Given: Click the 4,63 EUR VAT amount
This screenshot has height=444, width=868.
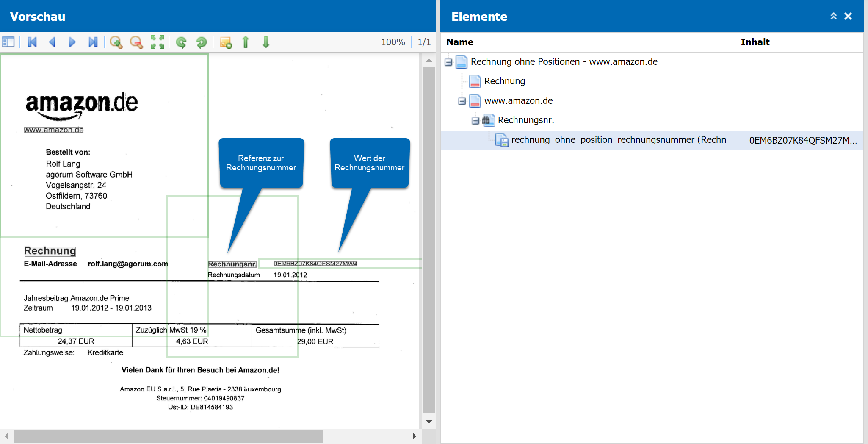Looking at the screenshot, I should 192,341.
